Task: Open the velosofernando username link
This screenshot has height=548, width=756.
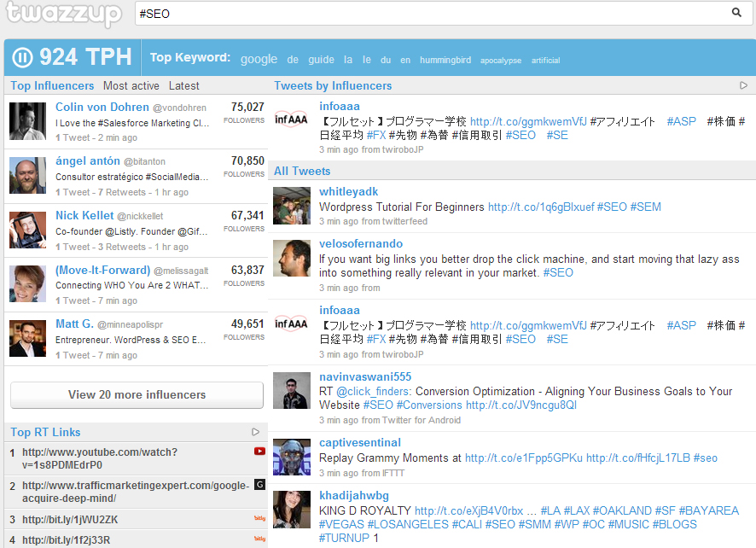Action: pos(361,243)
